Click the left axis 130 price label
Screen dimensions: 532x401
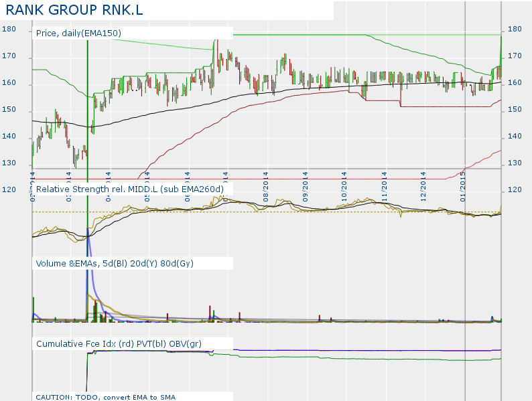click(x=9, y=163)
